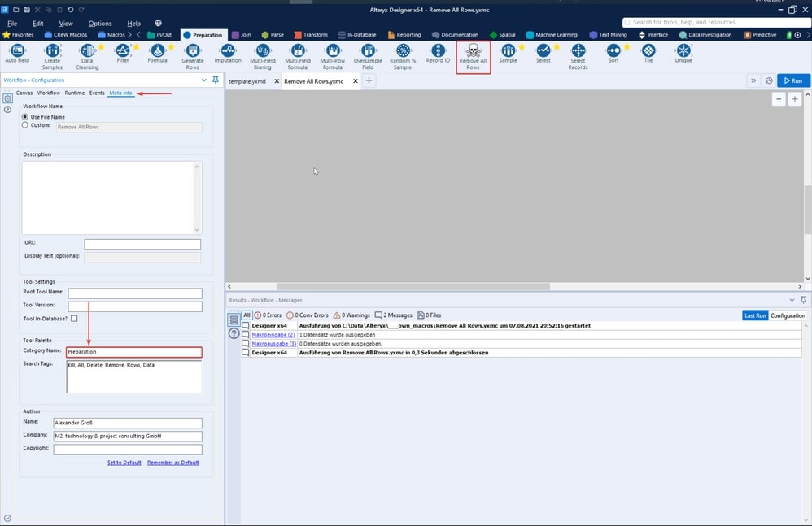
Task: Click the Filter tool icon
Action: pos(122,51)
